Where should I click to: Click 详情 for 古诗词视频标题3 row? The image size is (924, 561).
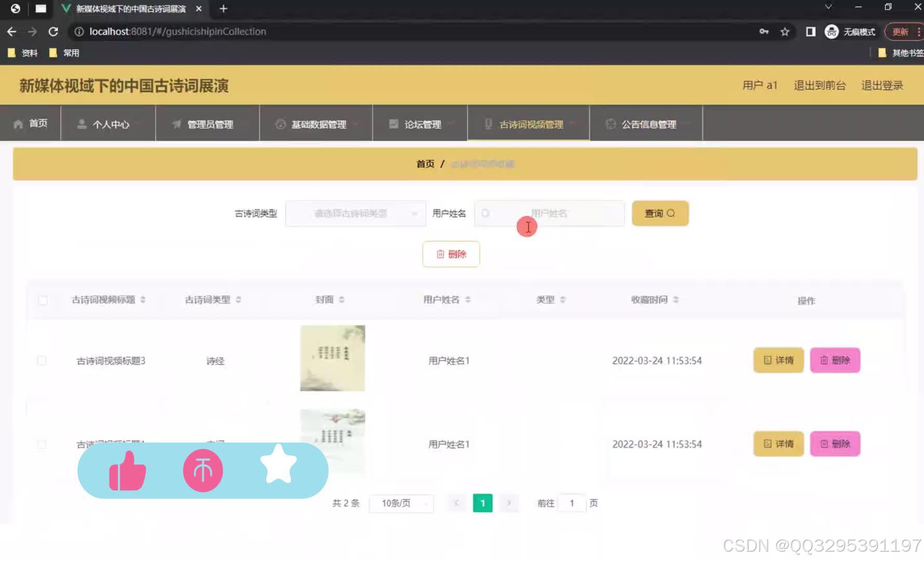point(779,360)
